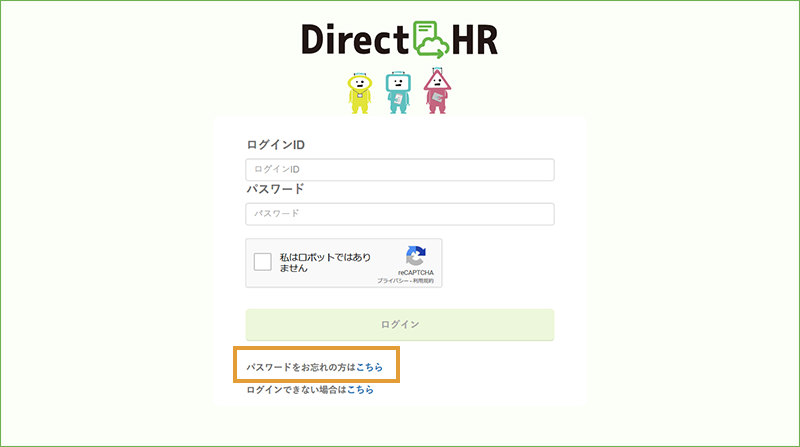The height and width of the screenshot is (447, 800).
Task: Check the 私はロボットではありません checkbox
Action: click(x=263, y=262)
